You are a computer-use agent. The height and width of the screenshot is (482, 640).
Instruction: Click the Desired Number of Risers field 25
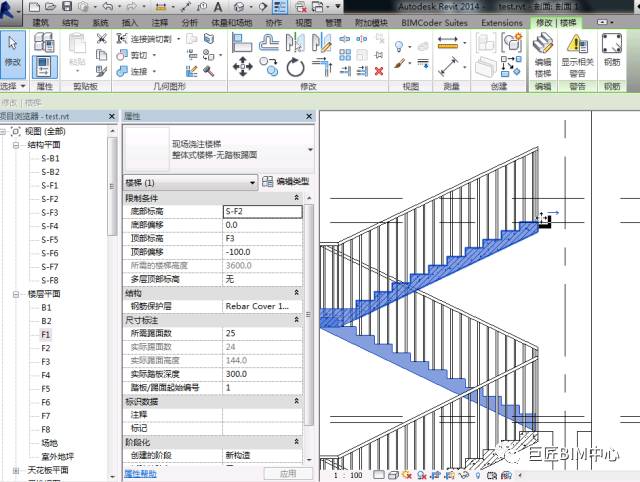tap(263, 333)
